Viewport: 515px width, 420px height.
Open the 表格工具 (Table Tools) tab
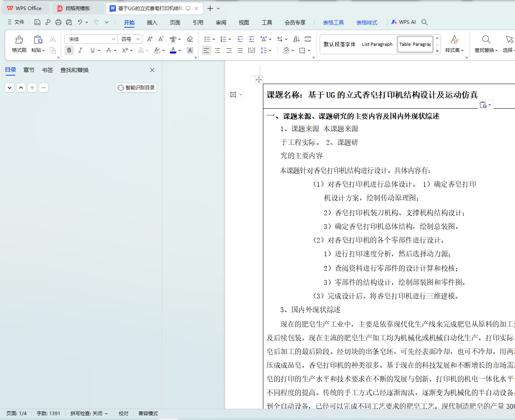pyautogui.click(x=333, y=23)
